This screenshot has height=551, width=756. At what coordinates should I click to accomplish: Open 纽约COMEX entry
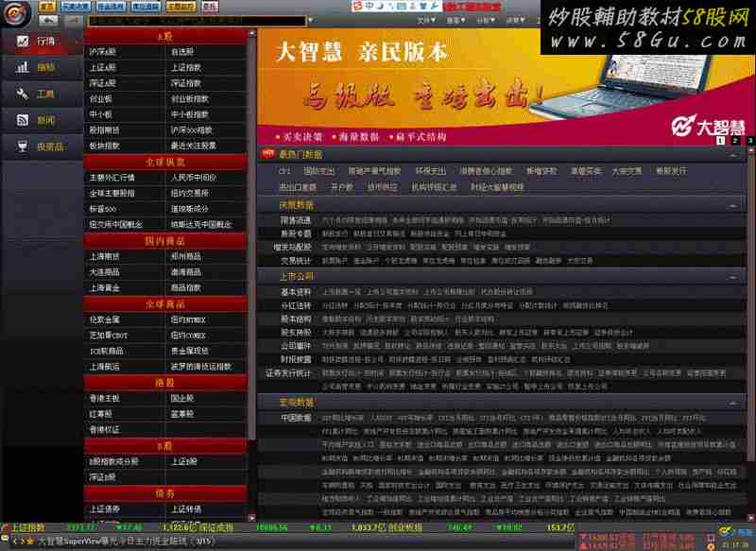(x=188, y=336)
